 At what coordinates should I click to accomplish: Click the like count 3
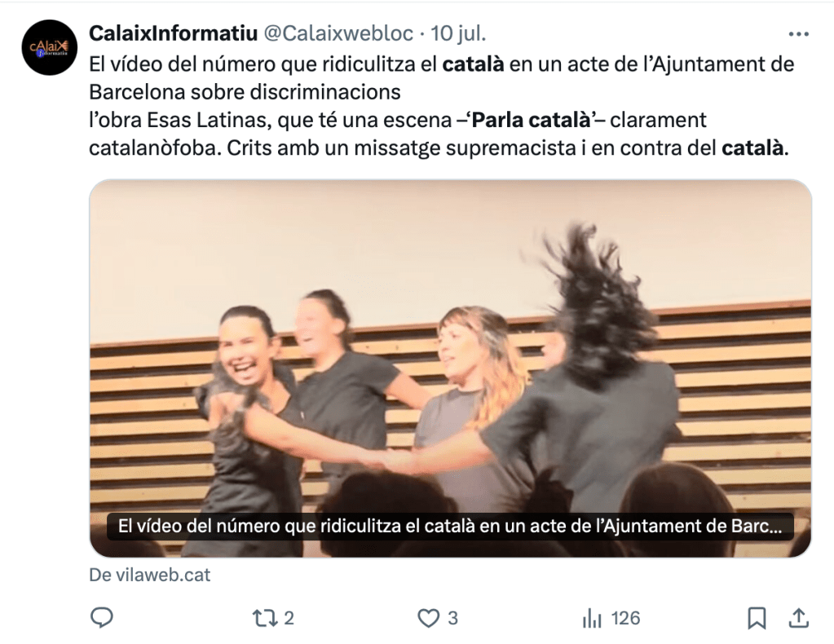coord(452,618)
